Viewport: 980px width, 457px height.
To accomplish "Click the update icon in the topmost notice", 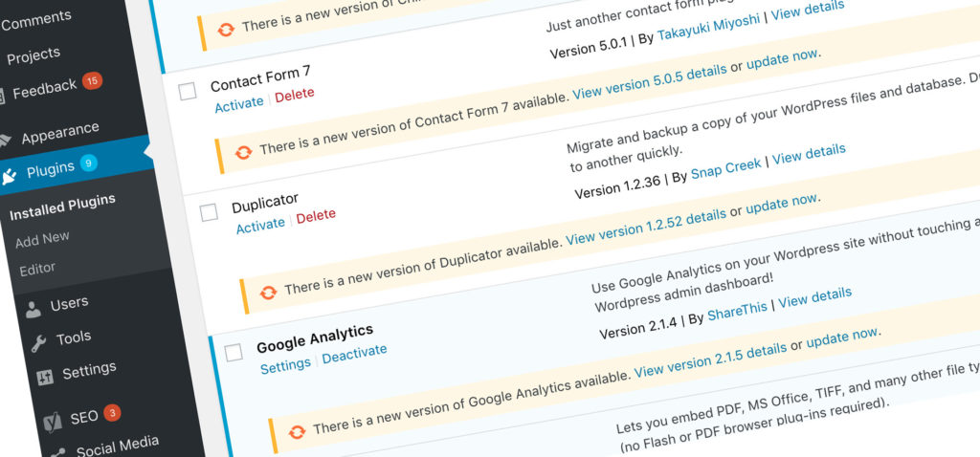I will click(226, 29).
